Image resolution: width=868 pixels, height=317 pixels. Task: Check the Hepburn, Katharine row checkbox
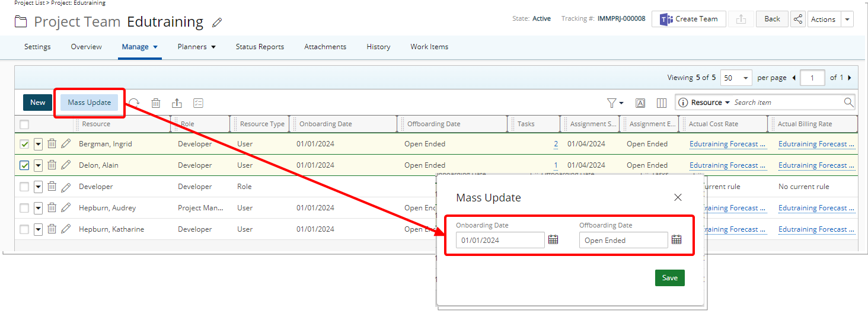tap(24, 229)
